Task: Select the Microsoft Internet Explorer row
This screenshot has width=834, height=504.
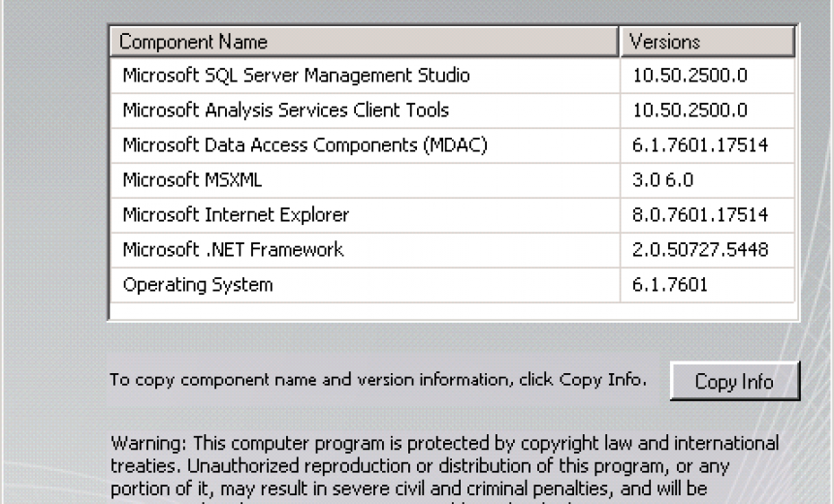Action: (x=453, y=215)
